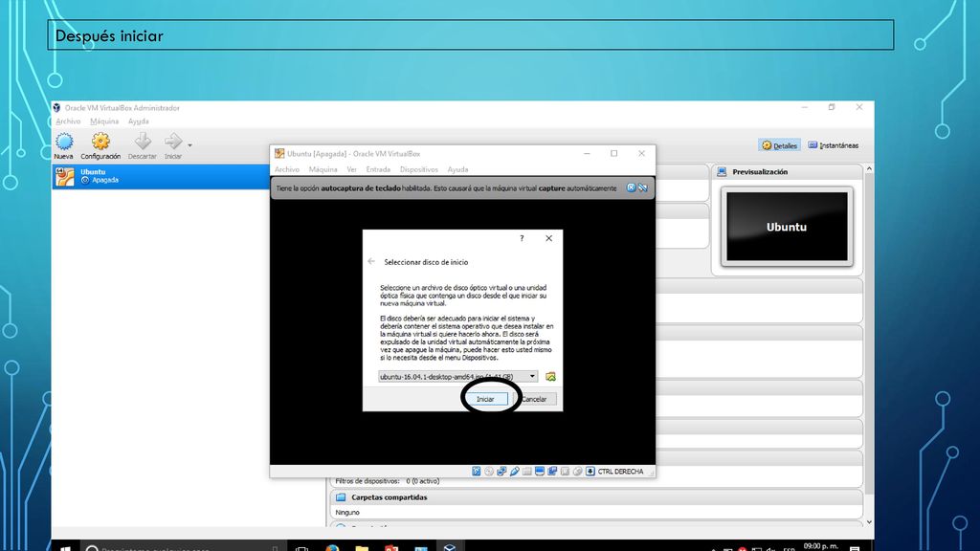This screenshot has width=980, height=551.
Task: Click the folder icon to browse for a disk file
Action: coord(550,377)
